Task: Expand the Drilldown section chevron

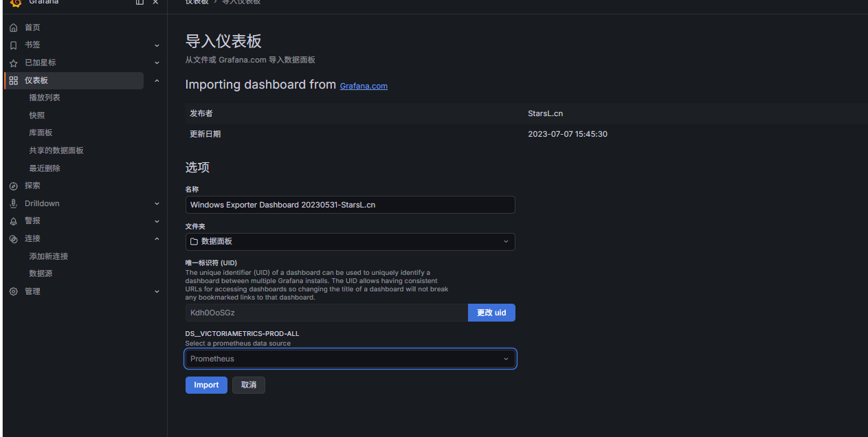Action: point(157,203)
